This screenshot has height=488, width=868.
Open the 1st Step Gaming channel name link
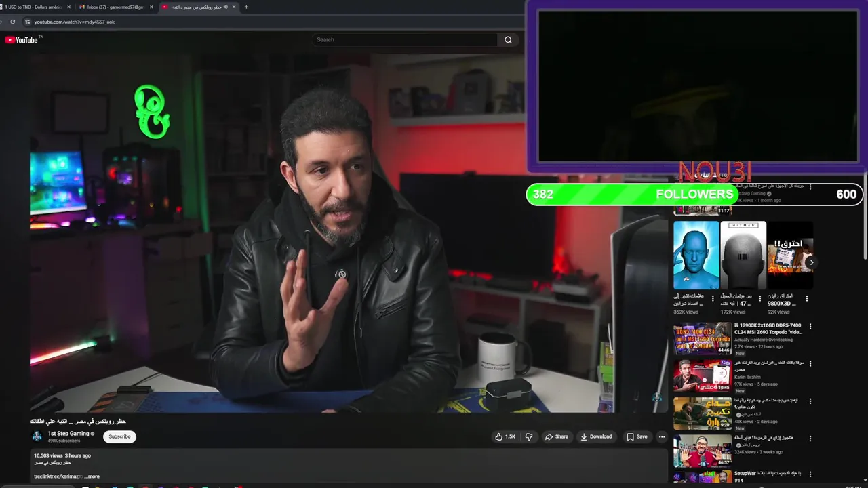pyautogui.click(x=68, y=434)
